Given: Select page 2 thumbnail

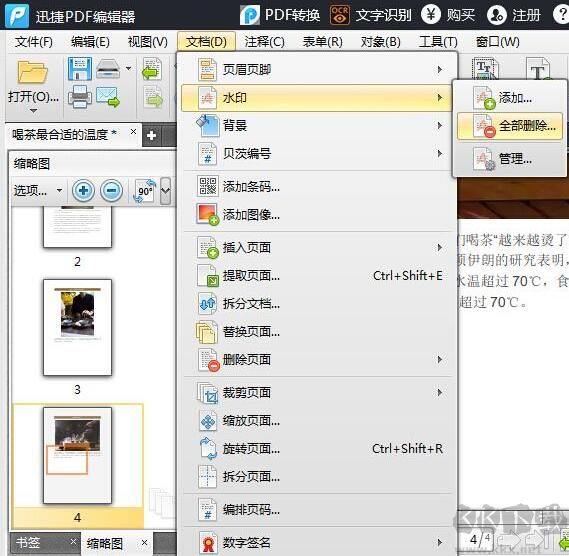Looking at the screenshot, I should tap(77, 227).
